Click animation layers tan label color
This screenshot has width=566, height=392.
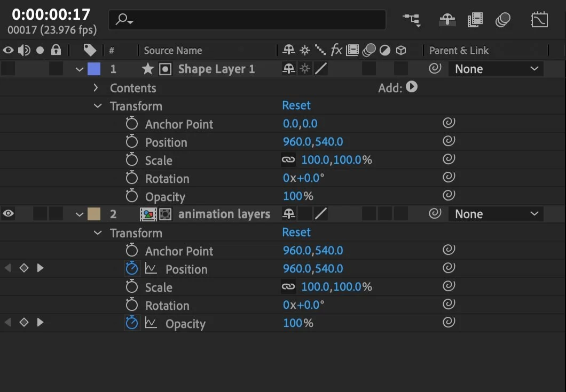tap(94, 214)
